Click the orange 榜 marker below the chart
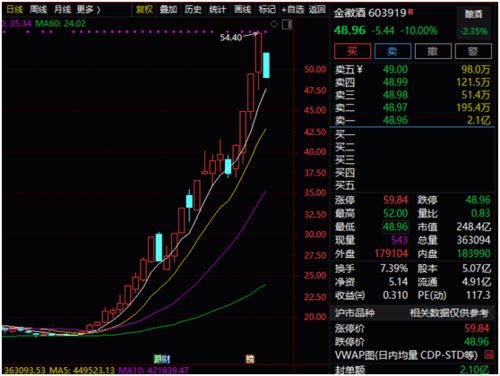The image size is (500, 376). tap(250, 359)
